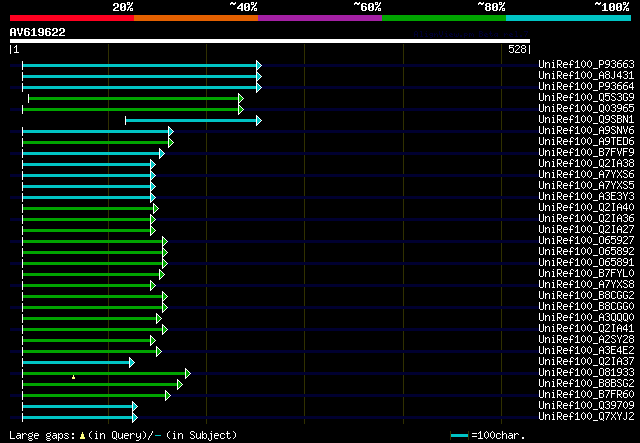Viewport: 640px width, 443px height.
Task: Select the UniRef100_B7FVF9 label
Action: 586,152
